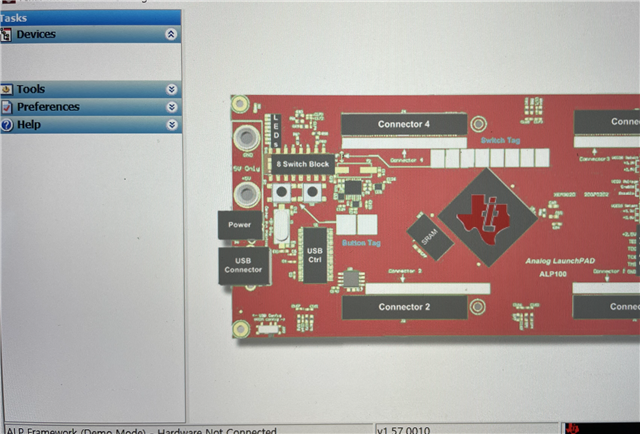Click the ALP100 board label
This screenshot has height=434, width=640.
point(553,274)
